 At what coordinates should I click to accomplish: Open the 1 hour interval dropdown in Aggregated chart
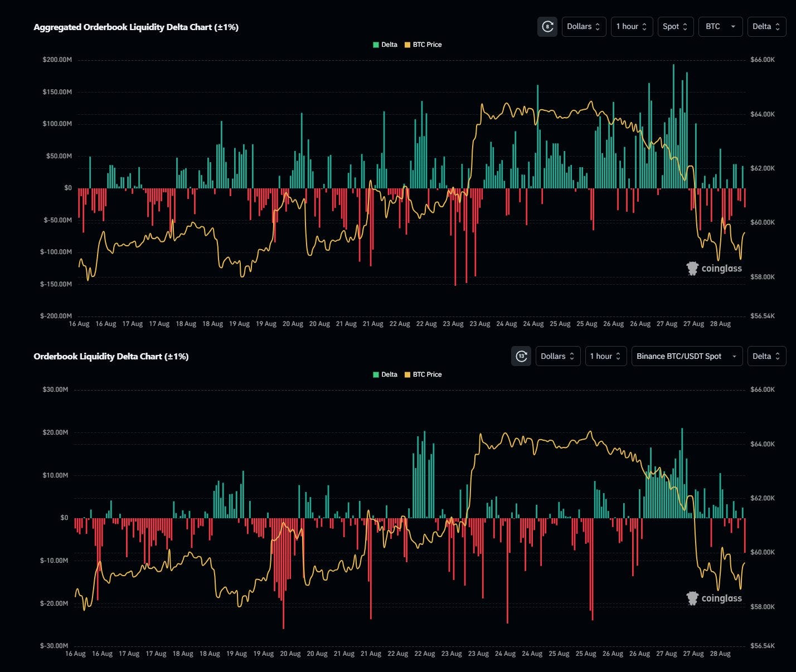point(632,27)
